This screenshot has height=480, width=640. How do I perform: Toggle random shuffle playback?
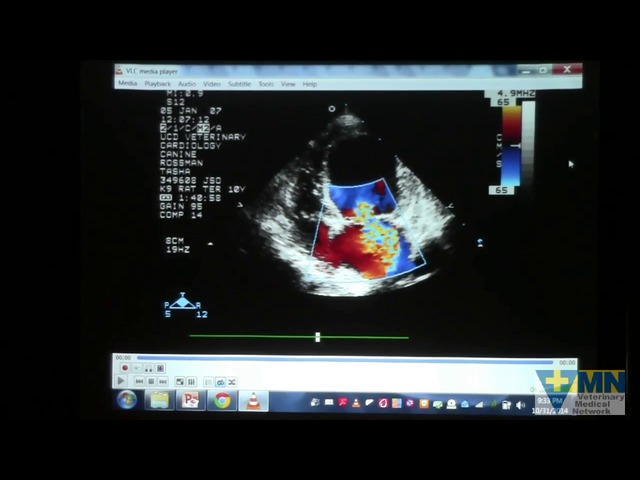click(232, 381)
